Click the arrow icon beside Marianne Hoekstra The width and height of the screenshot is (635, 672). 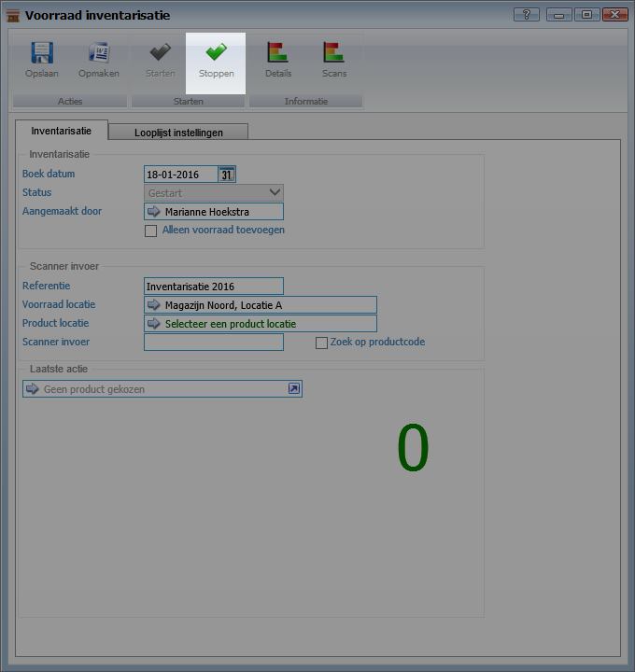tap(154, 212)
